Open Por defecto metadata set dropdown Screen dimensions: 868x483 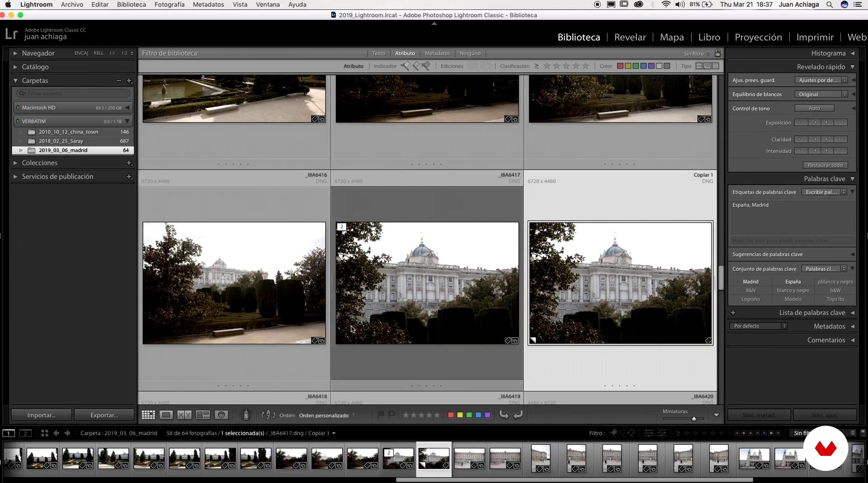[758, 326]
